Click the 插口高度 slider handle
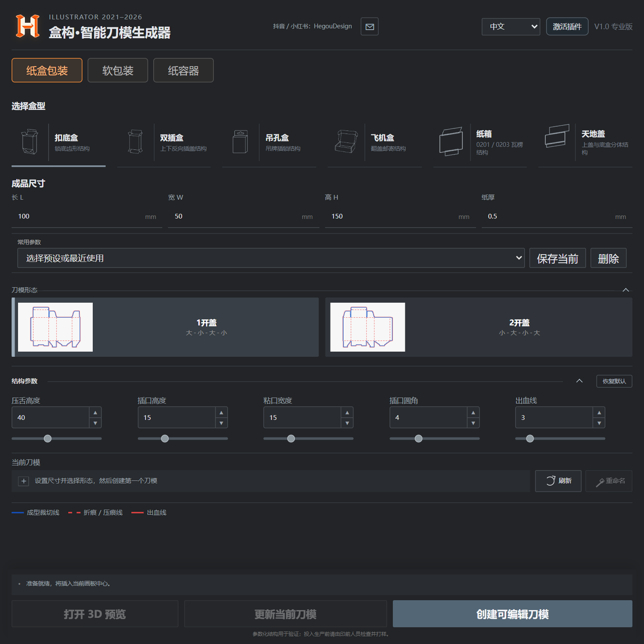644x644 pixels. click(x=165, y=438)
